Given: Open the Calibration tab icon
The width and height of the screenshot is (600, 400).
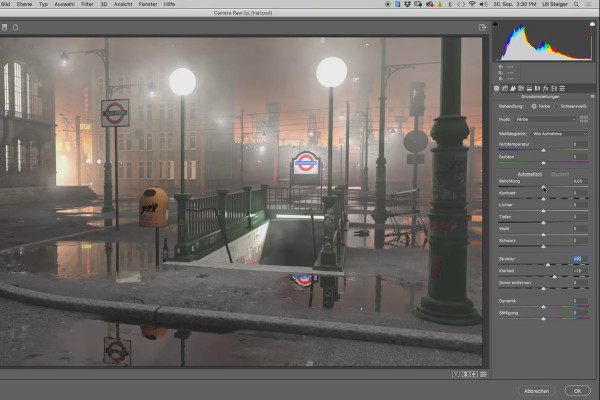Looking at the screenshot, I should [554, 88].
